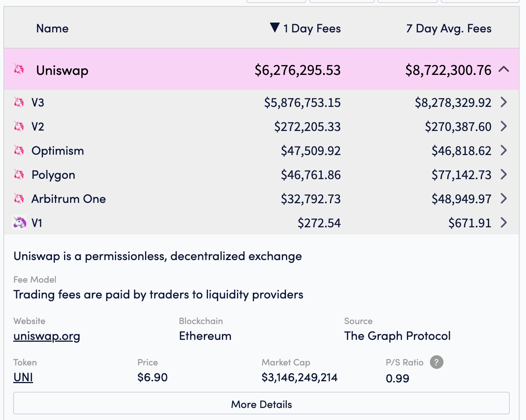Click the Fee Model label

[x=35, y=280]
